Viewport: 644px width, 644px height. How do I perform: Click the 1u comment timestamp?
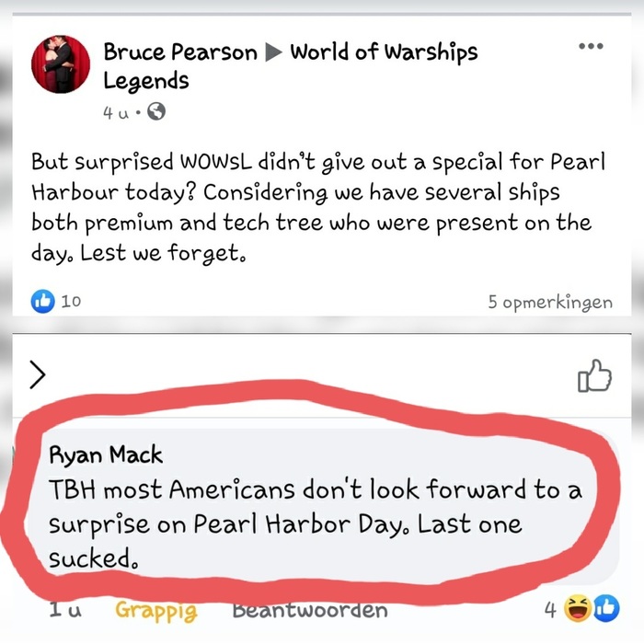65,609
